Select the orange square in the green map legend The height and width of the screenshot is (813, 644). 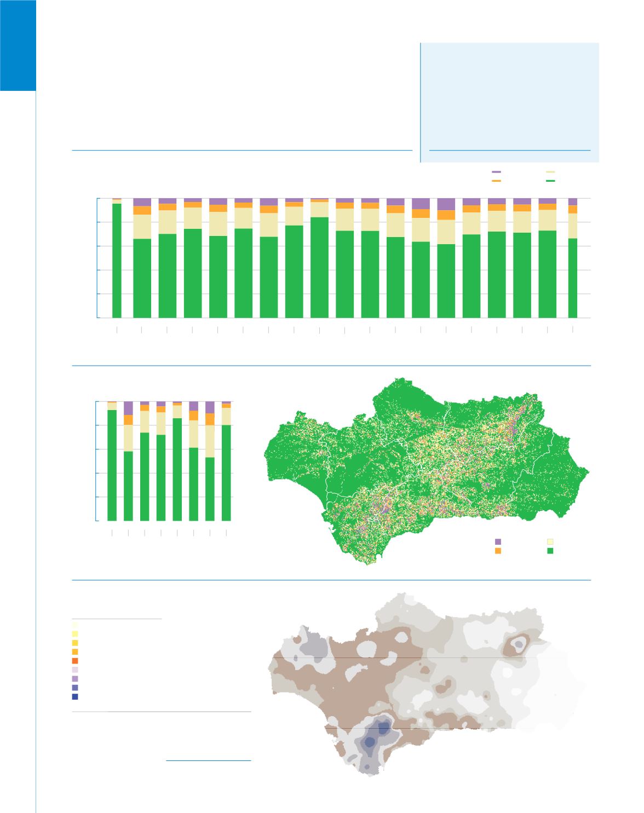click(x=498, y=551)
